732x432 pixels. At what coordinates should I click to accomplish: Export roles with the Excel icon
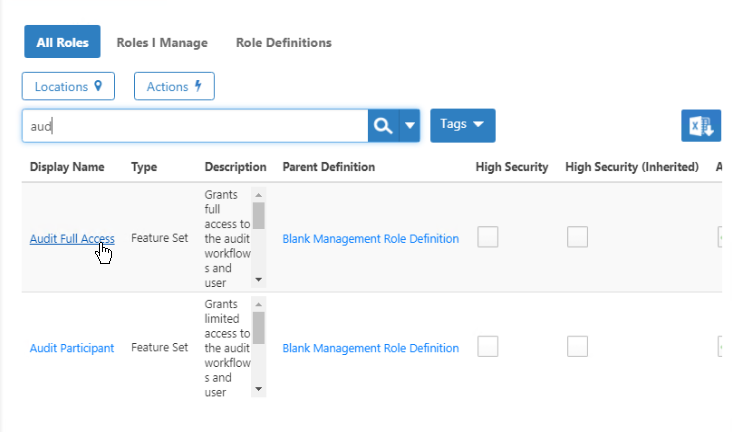pos(700,126)
